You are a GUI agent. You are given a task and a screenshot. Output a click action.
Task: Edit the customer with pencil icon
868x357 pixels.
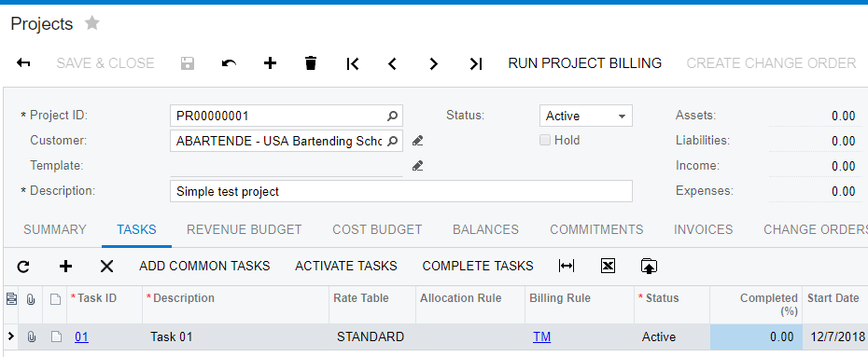click(x=418, y=141)
